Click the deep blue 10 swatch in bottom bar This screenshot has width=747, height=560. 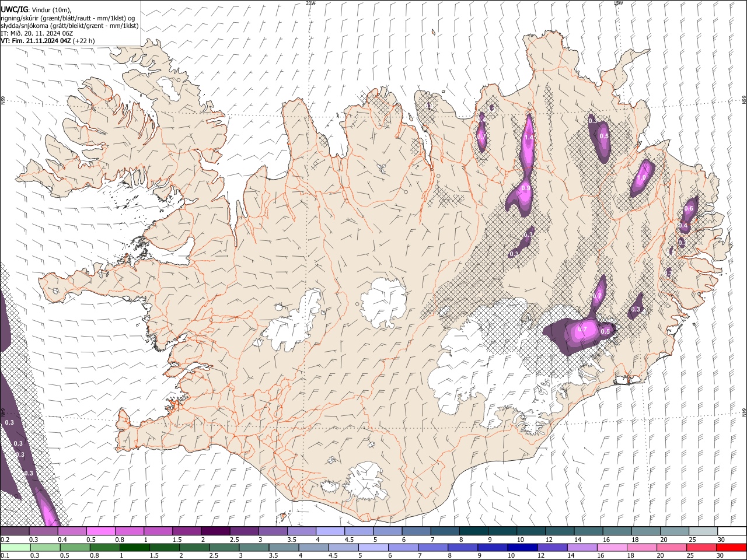[522, 548]
